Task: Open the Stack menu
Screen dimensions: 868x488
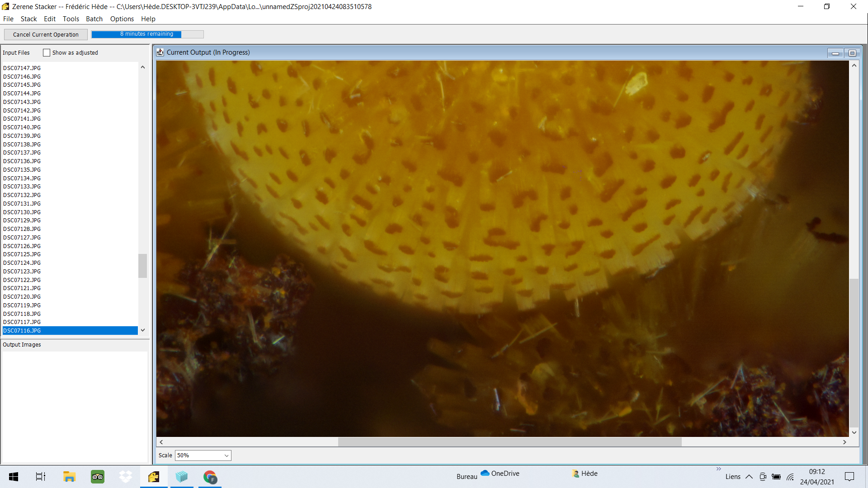Action: click(x=28, y=19)
